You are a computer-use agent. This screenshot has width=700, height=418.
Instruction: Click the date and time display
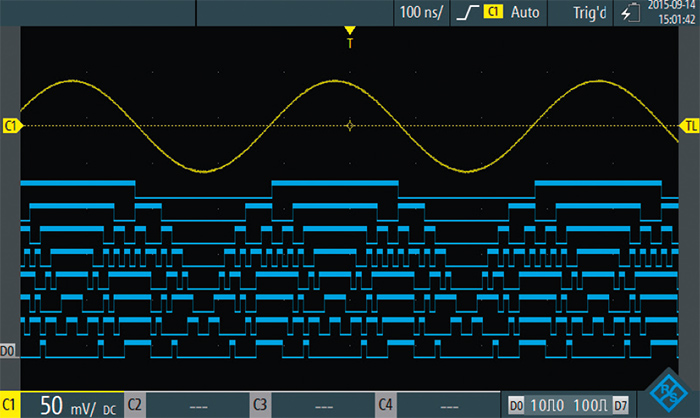click(671, 12)
